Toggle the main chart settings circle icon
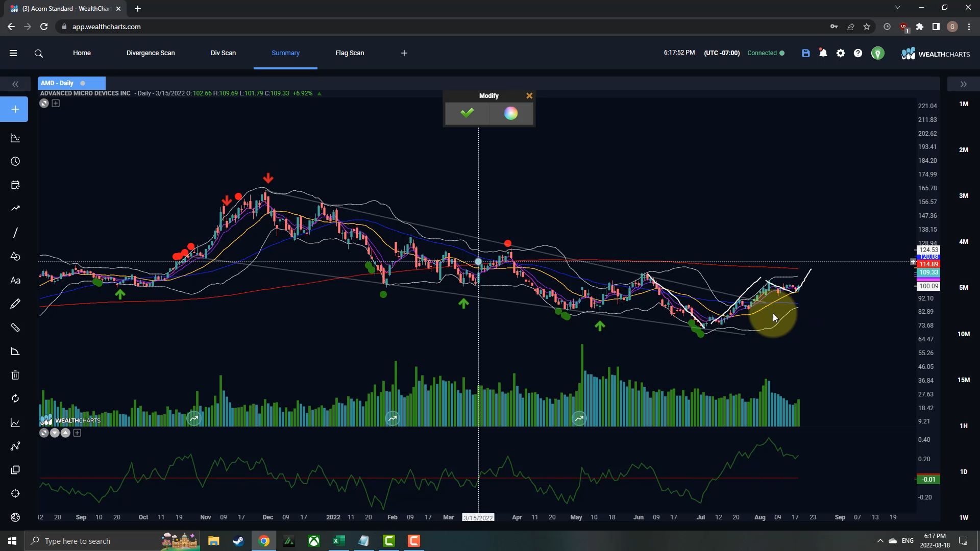 [x=44, y=103]
